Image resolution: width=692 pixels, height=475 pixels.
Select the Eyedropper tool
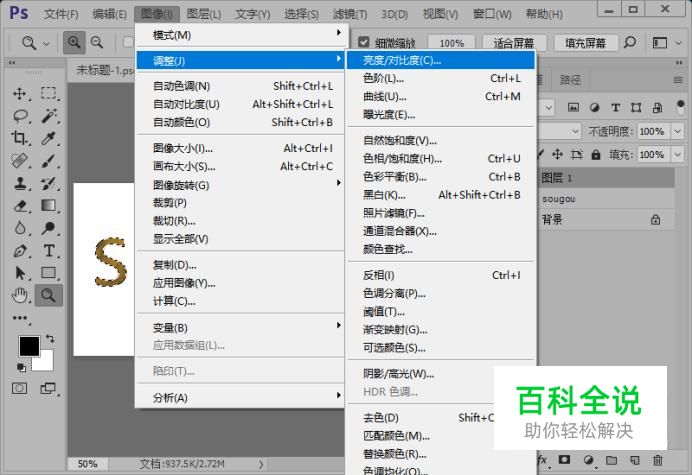(48, 138)
